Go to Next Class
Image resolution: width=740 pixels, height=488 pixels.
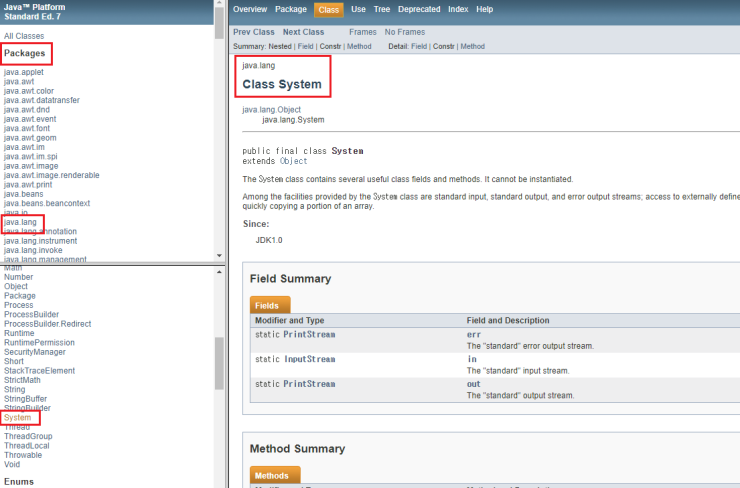(303, 32)
